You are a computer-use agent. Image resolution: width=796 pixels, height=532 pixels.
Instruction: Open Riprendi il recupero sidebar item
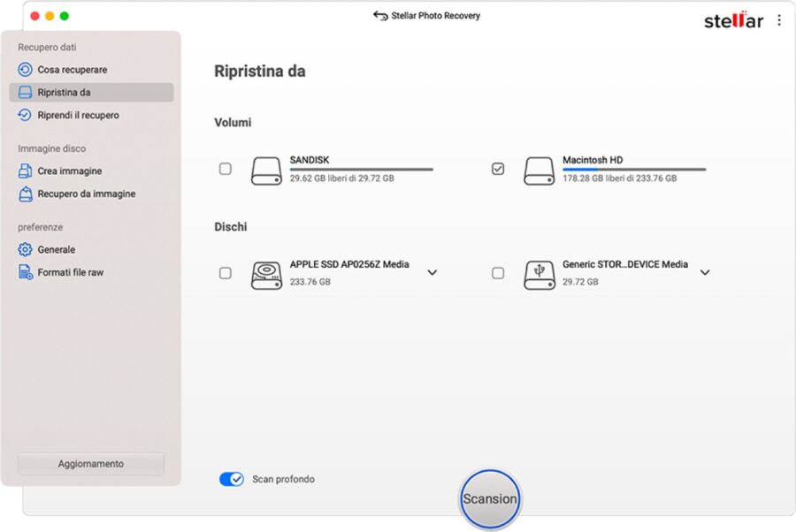[91, 115]
